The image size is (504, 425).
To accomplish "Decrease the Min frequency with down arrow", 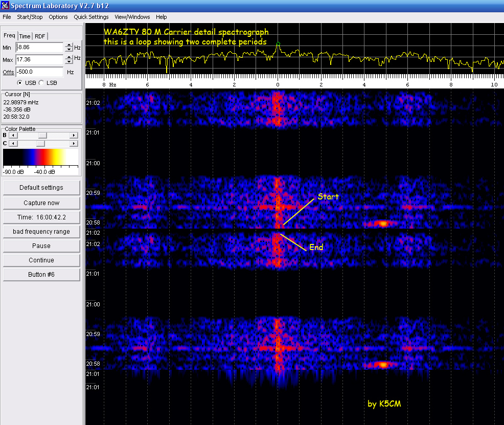I will pos(69,50).
